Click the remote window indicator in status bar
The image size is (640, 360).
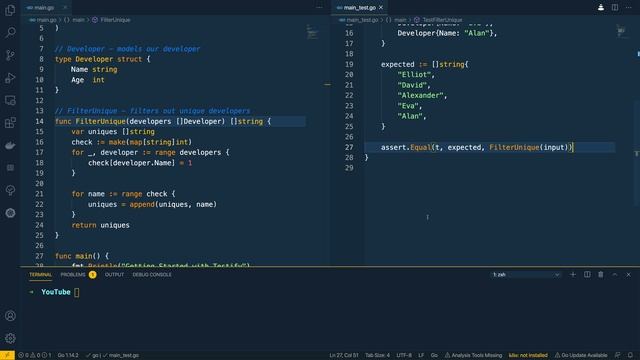(x=7, y=355)
